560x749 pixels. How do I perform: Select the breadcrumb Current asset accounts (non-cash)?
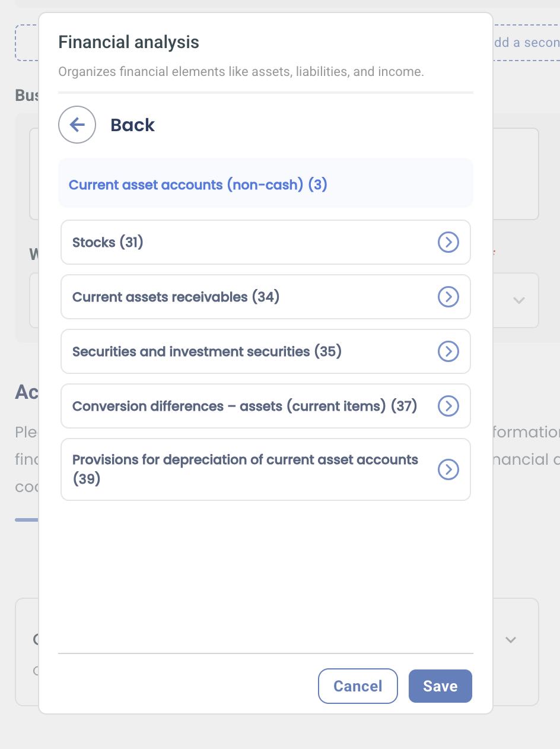pos(198,185)
